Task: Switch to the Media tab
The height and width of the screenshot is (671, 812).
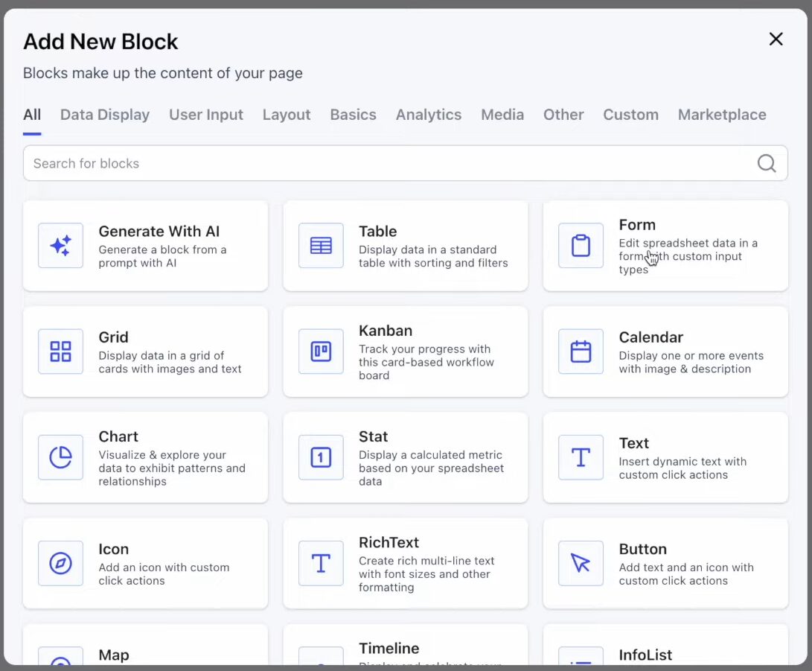Action: (502, 115)
